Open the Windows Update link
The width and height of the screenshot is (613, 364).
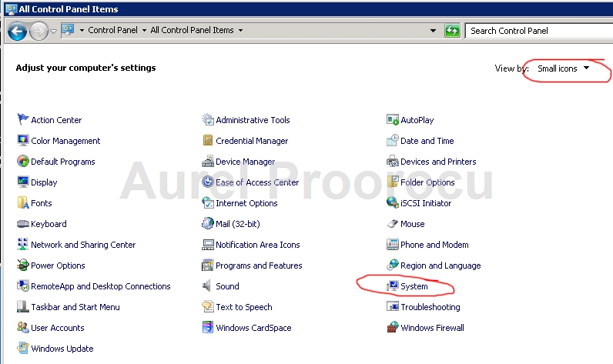click(x=62, y=349)
